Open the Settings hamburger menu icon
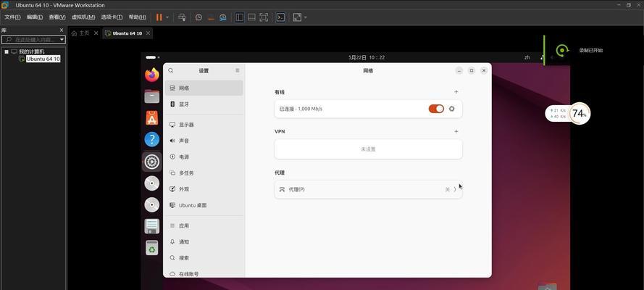Image resolution: width=644 pixels, height=290 pixels. tap(237, 70)
